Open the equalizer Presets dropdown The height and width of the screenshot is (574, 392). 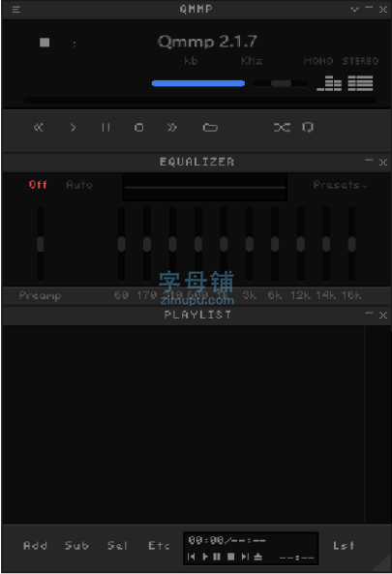(340, 185)
